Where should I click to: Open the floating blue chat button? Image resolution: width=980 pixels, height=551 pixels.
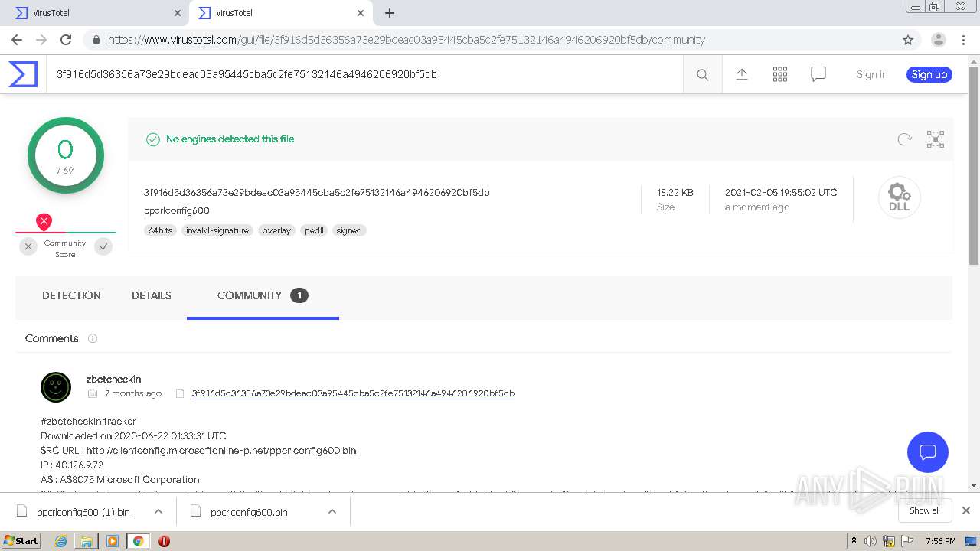(x=927, y=452)
